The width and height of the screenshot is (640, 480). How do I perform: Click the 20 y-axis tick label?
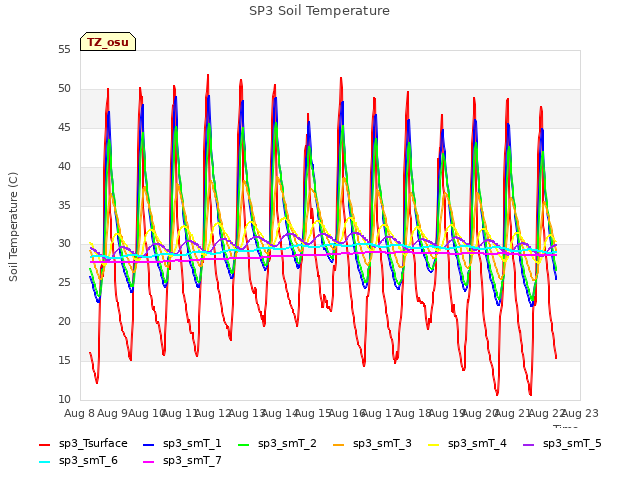point(64,322)
